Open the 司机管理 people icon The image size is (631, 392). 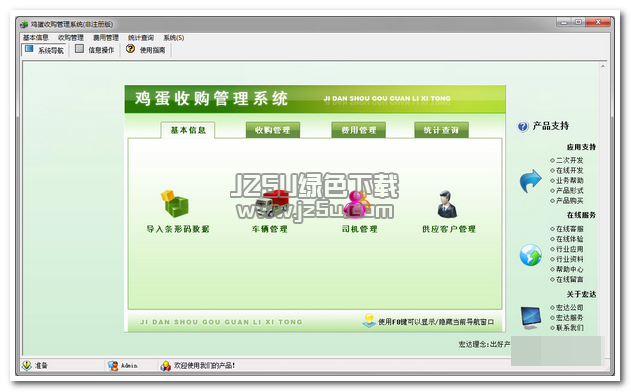coord(358,204)
